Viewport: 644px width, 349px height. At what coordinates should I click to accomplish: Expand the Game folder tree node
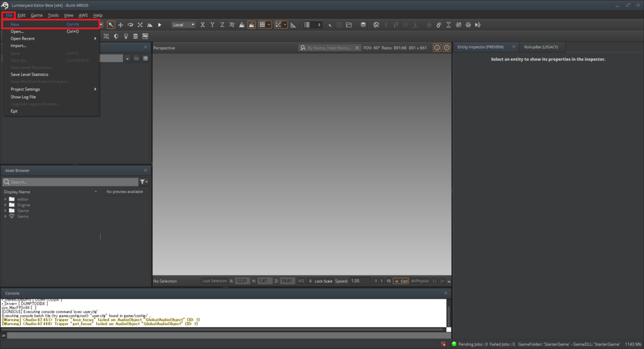(5, 211)
